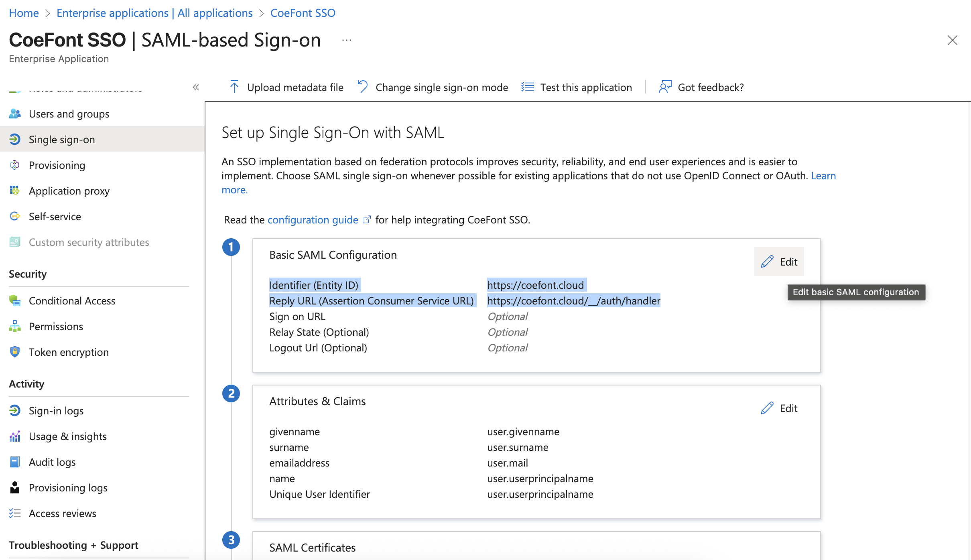Click the Conditional Access icon

pyautogui.click(x=15, y=301)
